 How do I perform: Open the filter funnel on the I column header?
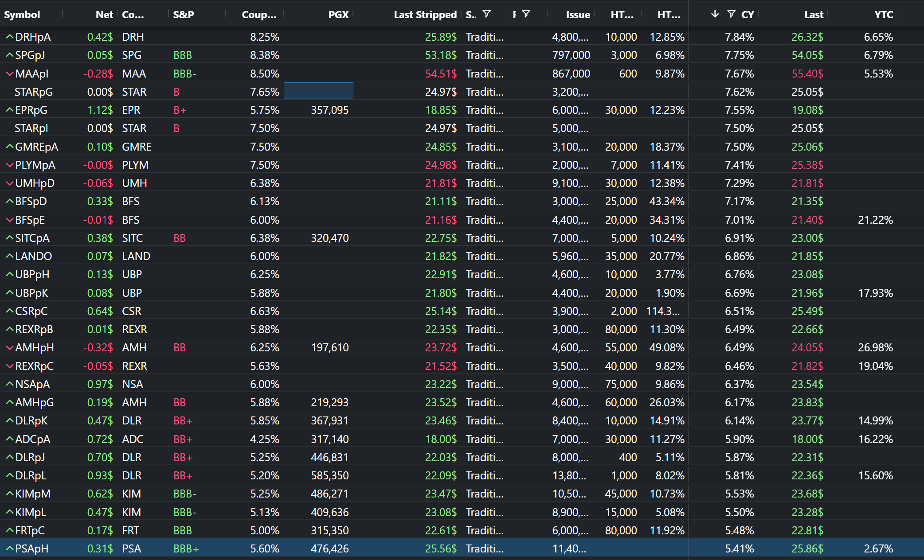526,14
